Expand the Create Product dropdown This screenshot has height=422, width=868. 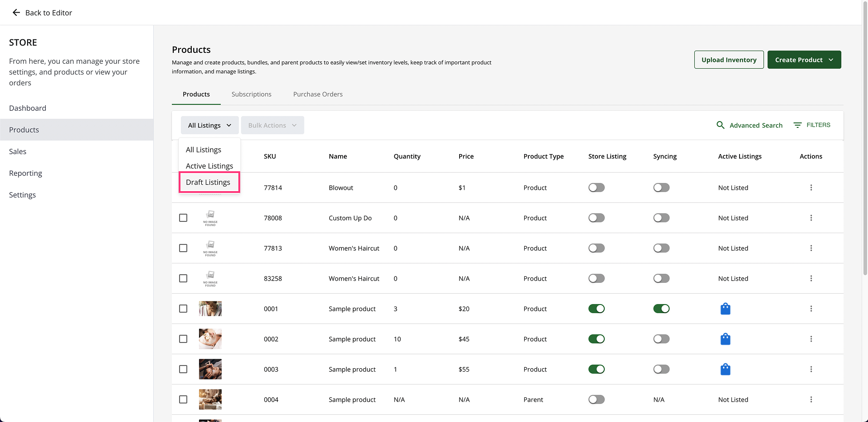point(804,60)
